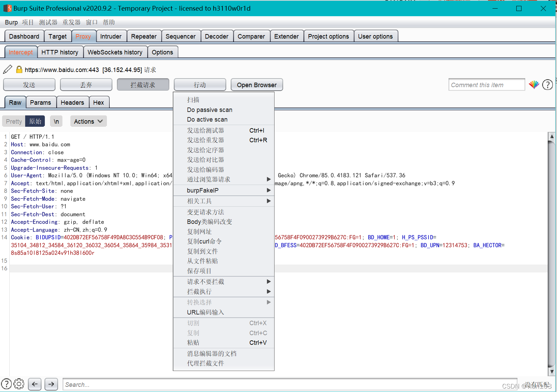Click the pencil edit target icon

8,69
